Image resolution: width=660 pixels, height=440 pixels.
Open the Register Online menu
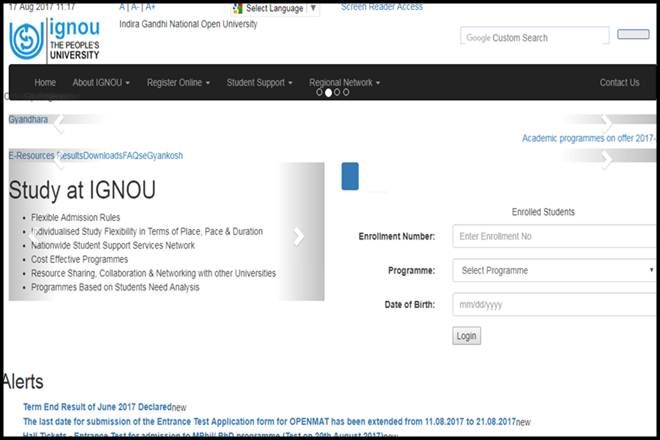pyautogui.click(x=178, y=82)
